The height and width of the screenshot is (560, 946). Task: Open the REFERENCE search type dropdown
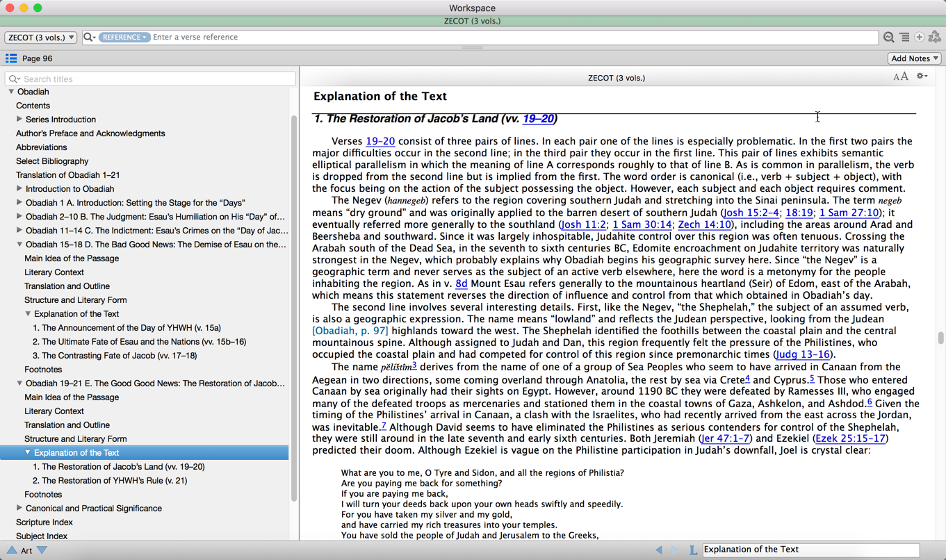click(x=124, y=38)
